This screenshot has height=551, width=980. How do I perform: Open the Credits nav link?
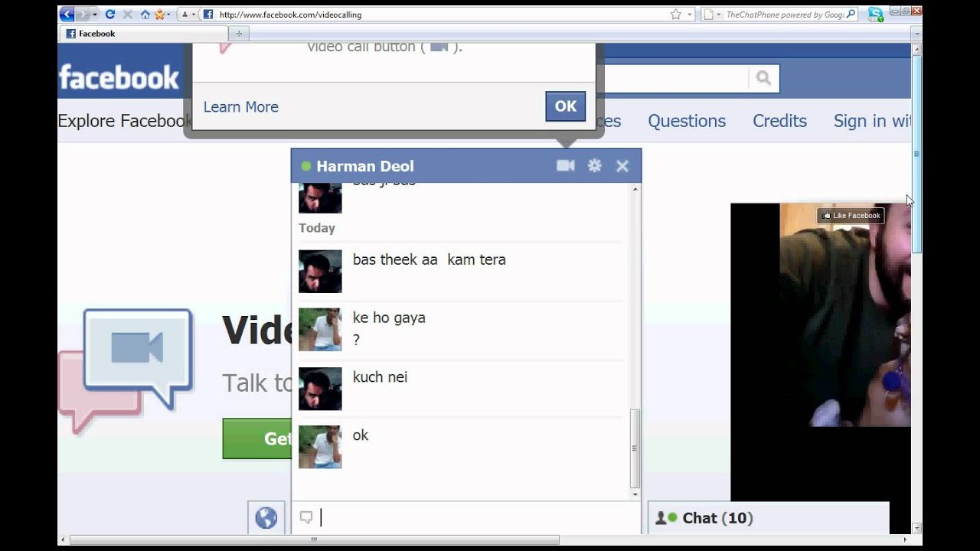click(779, 121)
